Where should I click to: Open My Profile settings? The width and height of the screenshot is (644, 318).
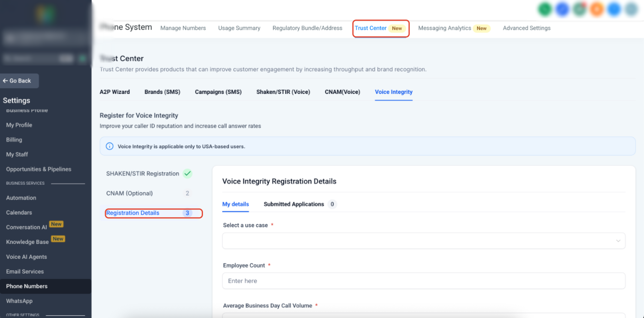[19, 125]
